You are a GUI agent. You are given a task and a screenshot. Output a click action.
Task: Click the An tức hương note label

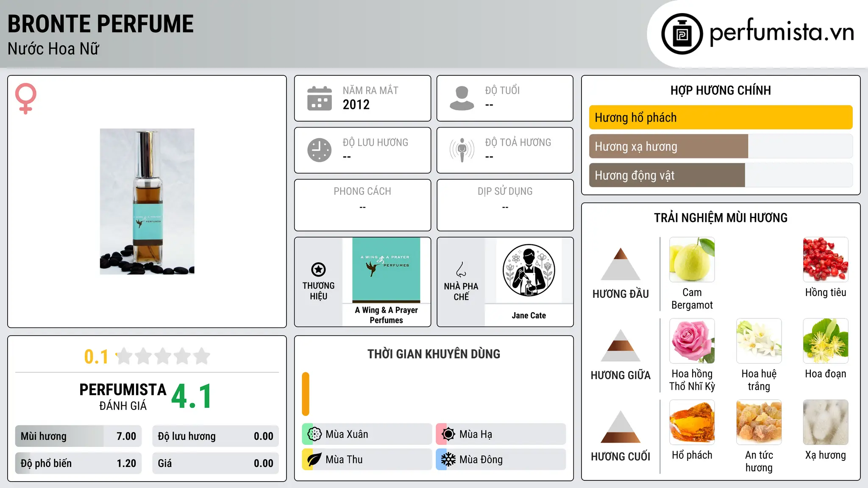pos(759,461)
